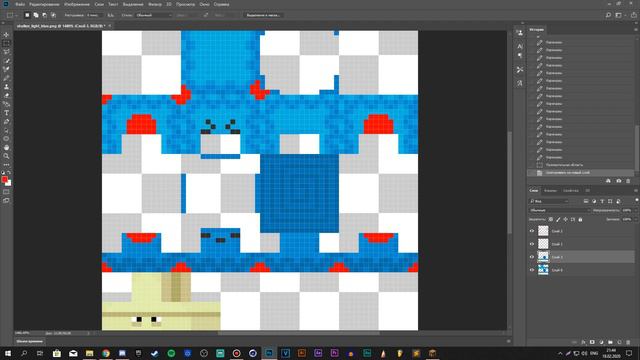The width and height of the screenshot is (640, 360).
Task: Toggle layer filtering on or off
Action: tap(636, 200)
